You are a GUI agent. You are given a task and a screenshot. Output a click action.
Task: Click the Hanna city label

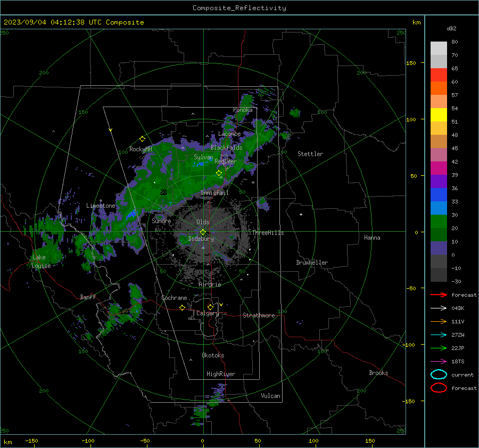coord(372,238)
